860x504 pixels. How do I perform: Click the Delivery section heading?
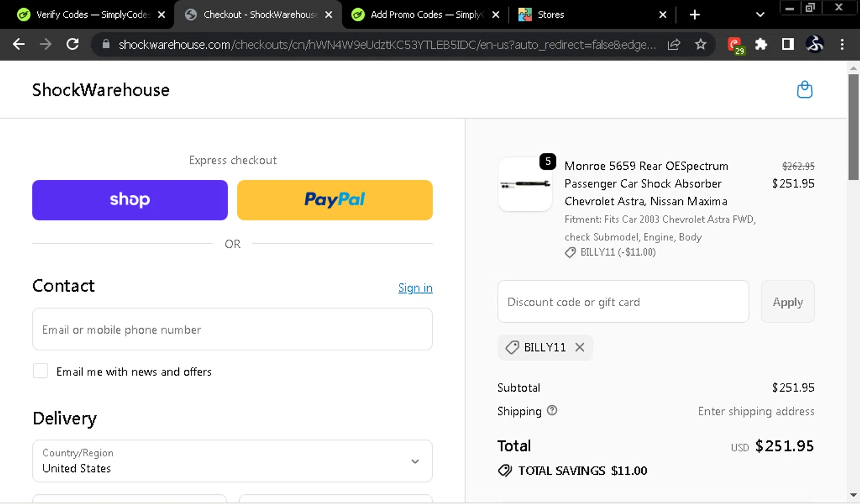click(65, 419)
